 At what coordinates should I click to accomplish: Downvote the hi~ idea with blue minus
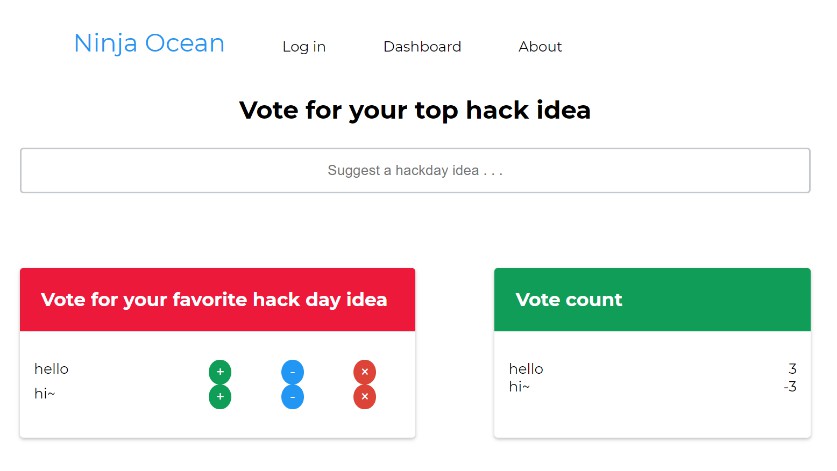(292, 397)
